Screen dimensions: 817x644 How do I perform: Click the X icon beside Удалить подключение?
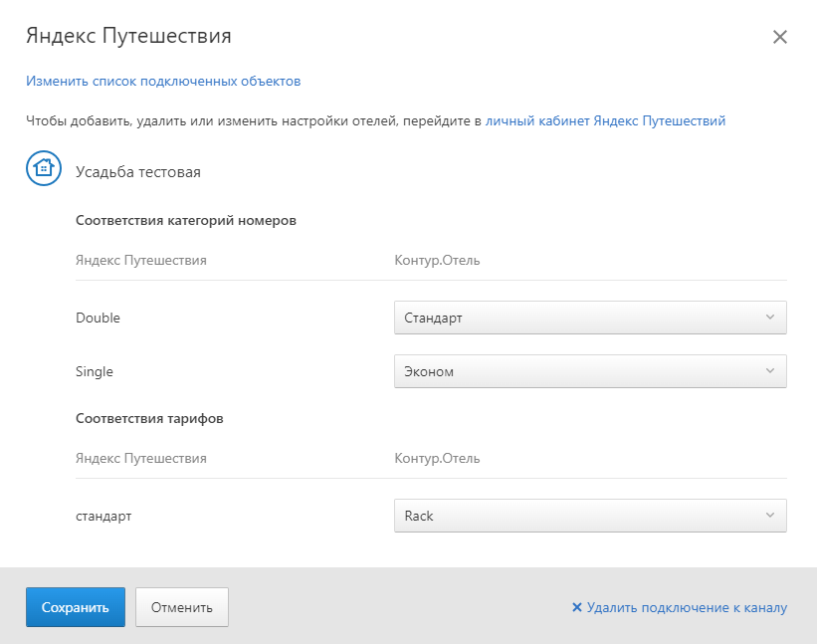pyautogui.click(x=577, y=607)
